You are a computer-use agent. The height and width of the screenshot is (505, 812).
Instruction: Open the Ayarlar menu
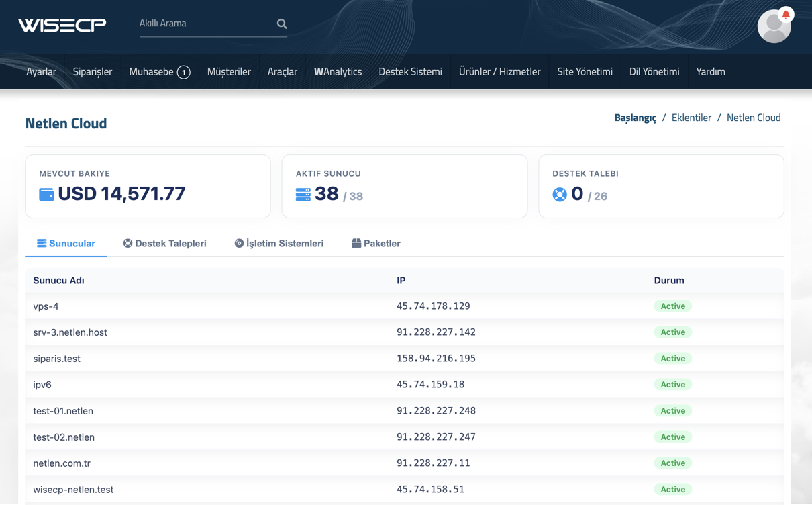(x=41, y=71)
